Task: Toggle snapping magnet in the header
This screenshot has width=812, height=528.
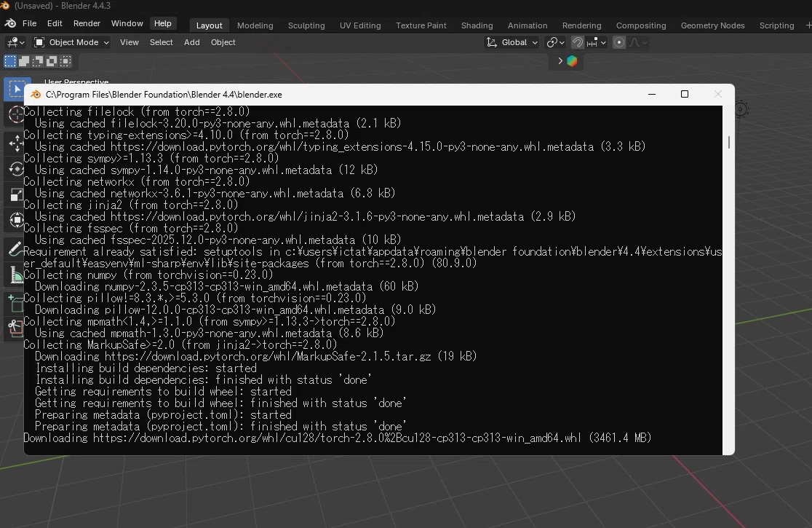Action: (x=578, y=42)
